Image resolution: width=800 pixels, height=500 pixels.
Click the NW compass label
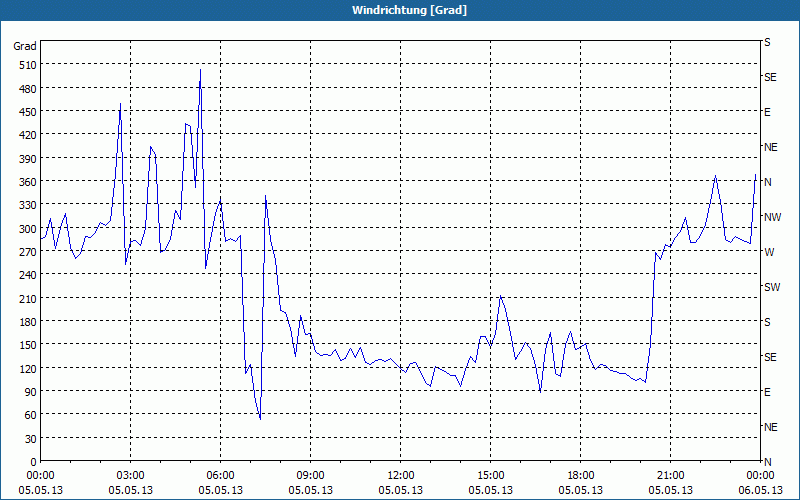coord(772,217)
